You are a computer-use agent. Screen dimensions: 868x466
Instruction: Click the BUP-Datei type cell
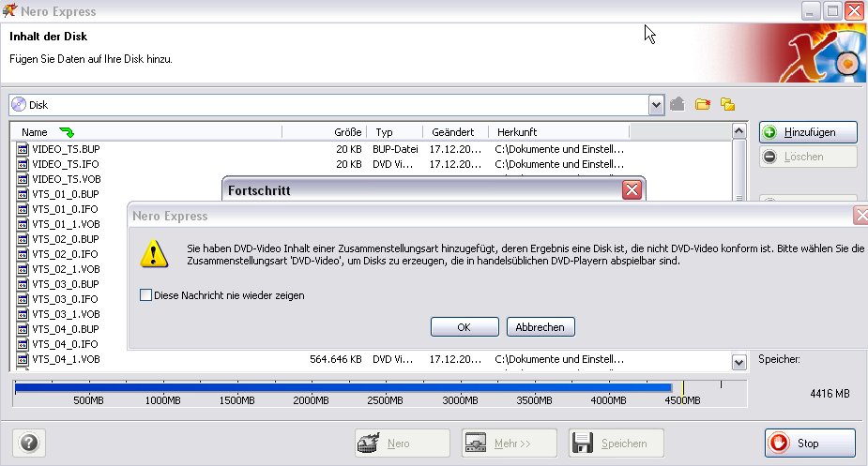tap(395, 149)
